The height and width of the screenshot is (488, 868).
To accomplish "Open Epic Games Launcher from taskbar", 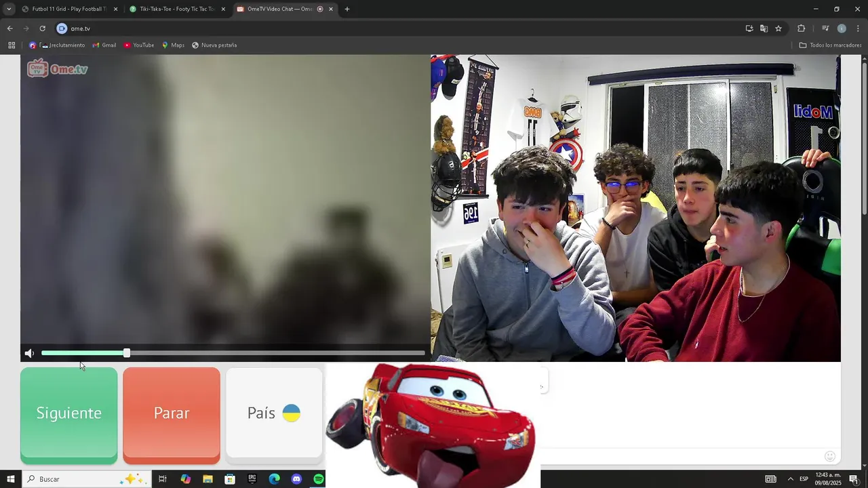I will [252, 479].
